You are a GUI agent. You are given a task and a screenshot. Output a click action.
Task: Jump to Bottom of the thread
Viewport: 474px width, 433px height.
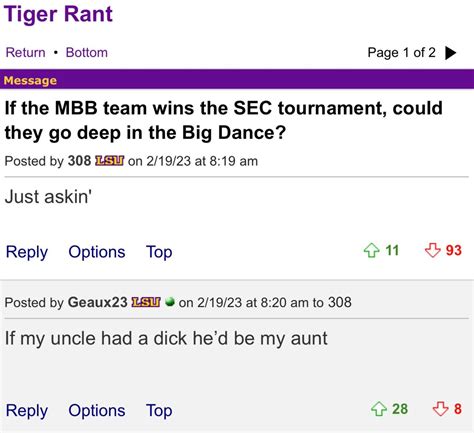tap(87, 52)
